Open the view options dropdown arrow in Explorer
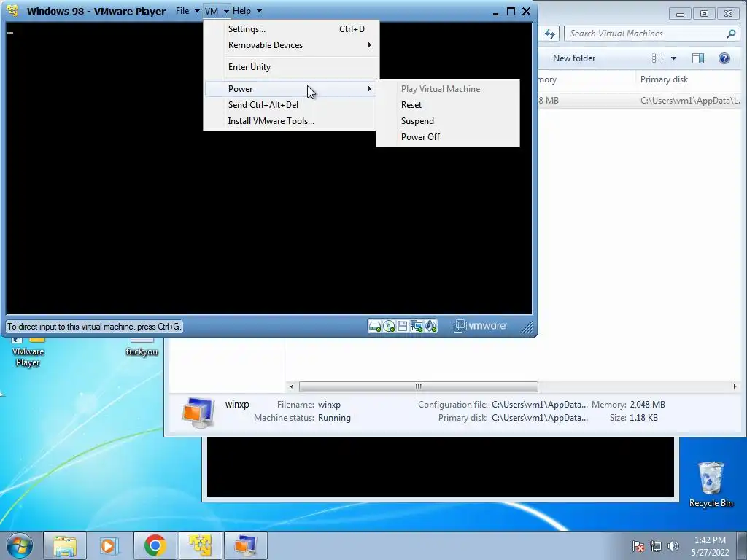This screenshot has height=560, width=747. (673, 58)
